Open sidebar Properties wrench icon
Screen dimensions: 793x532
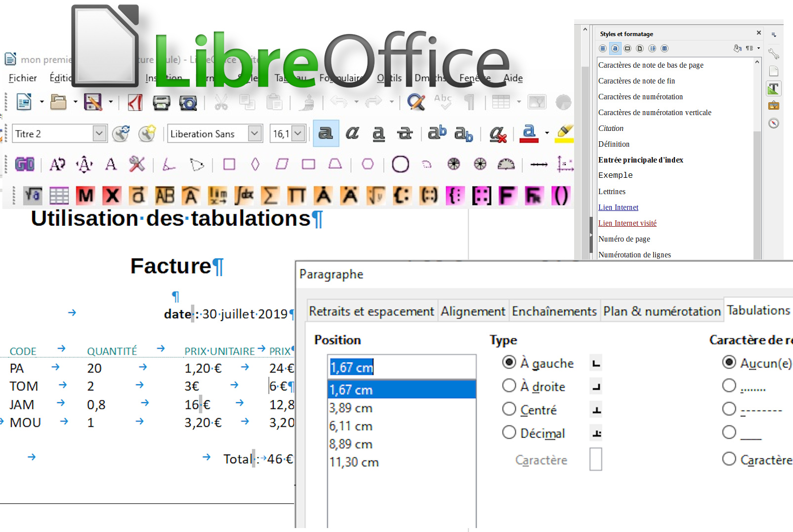point(774,53)
